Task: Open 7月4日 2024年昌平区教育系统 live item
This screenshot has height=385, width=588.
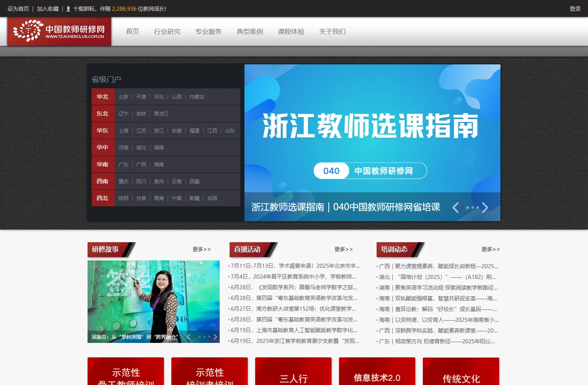Action: (x=293, y=276)
